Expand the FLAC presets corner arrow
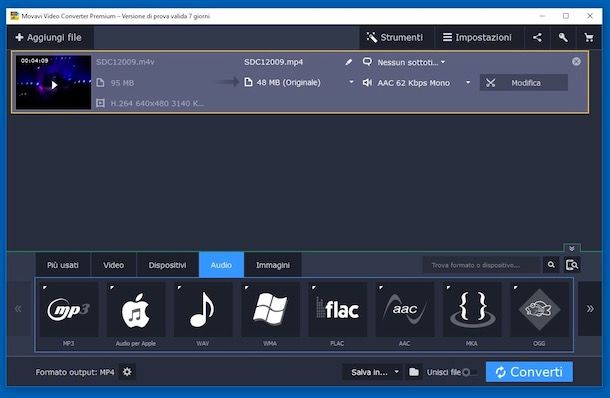The height and width of the screenshot is (398, 610). [314, 288]
